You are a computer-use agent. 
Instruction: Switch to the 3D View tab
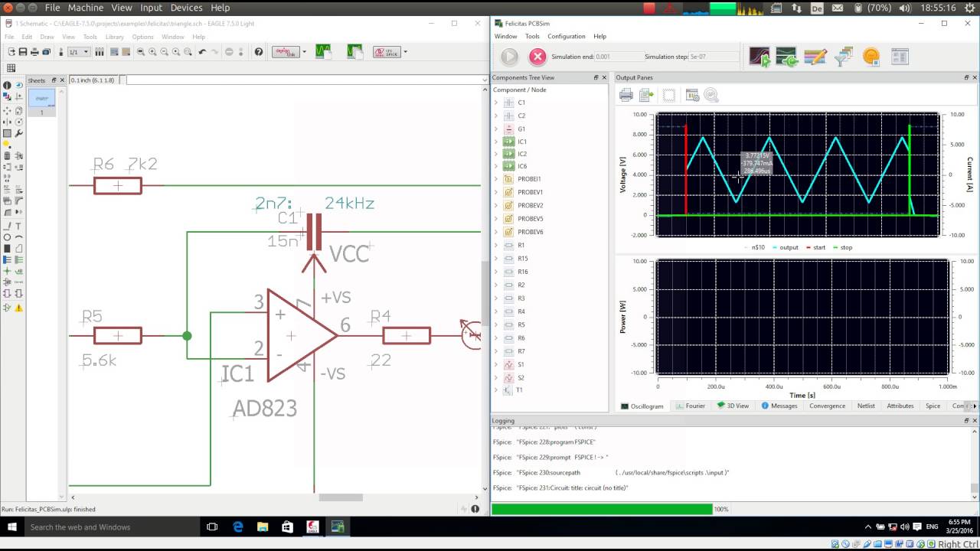(733, 406)
